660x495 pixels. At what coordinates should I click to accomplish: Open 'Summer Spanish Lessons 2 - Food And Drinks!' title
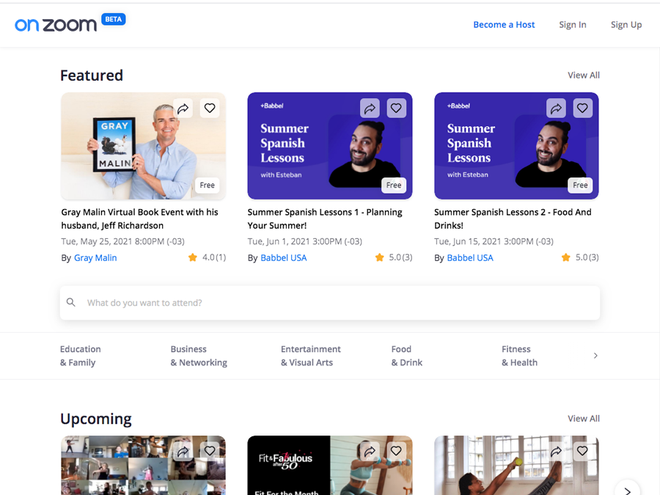(x=513, y=219)
